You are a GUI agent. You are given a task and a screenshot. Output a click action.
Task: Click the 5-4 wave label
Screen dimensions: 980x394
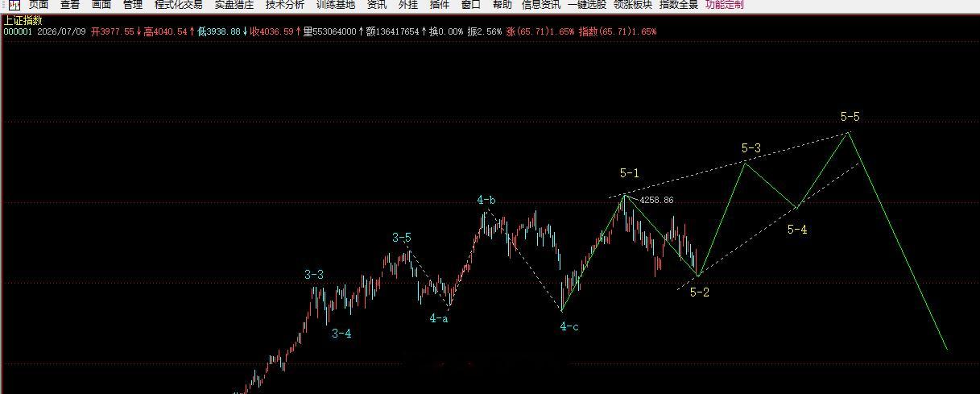coord(796,230)
